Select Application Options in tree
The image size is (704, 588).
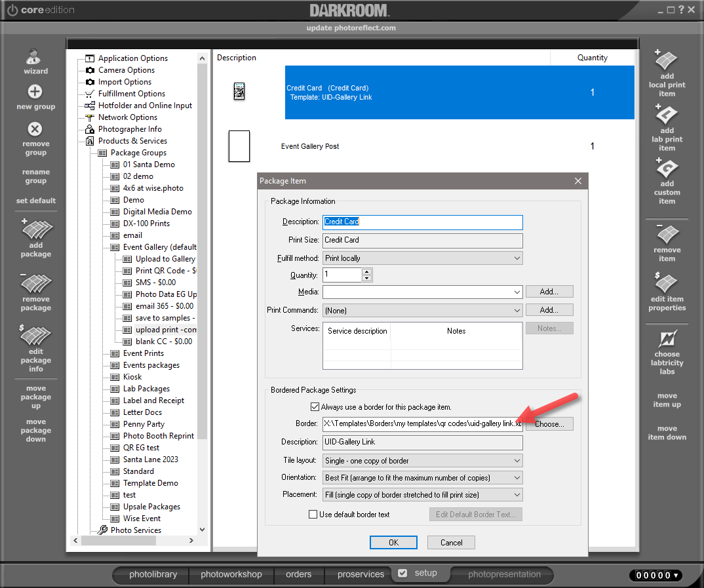(x=132, y=58)
